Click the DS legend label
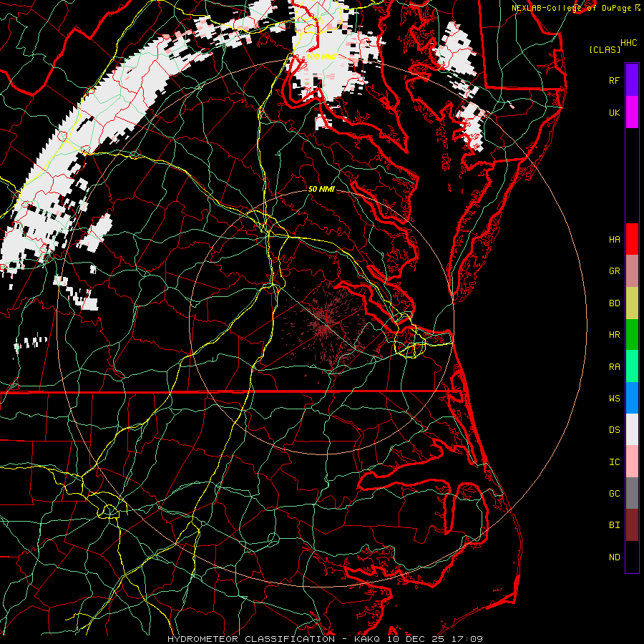The width and height of the screenshot is (644, 644). click(614, 430)
